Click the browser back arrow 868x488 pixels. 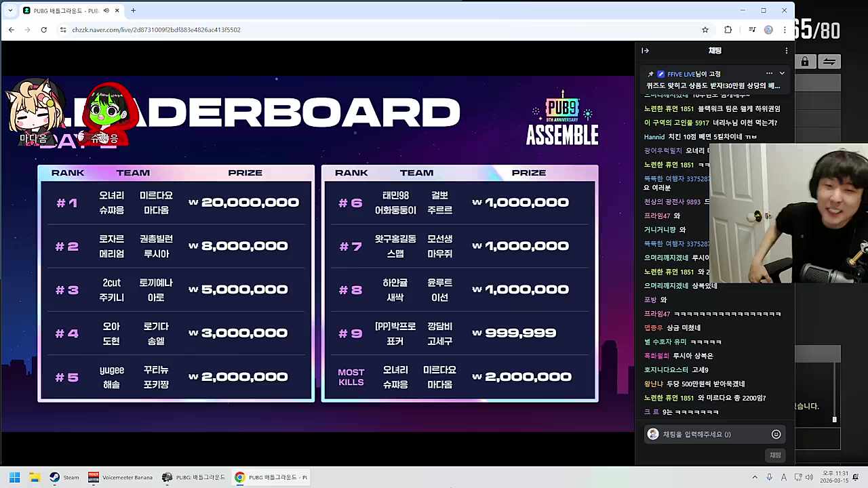(11, 29)
